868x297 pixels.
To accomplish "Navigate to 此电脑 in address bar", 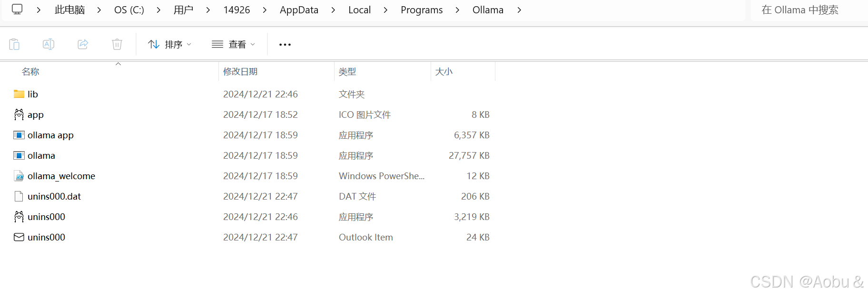I will tap(69, 10).
